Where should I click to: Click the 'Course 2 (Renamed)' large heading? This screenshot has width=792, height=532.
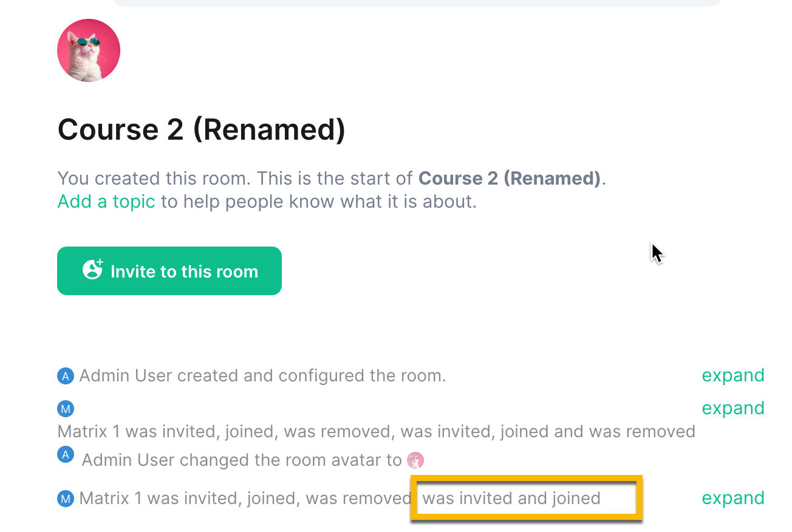202,129
